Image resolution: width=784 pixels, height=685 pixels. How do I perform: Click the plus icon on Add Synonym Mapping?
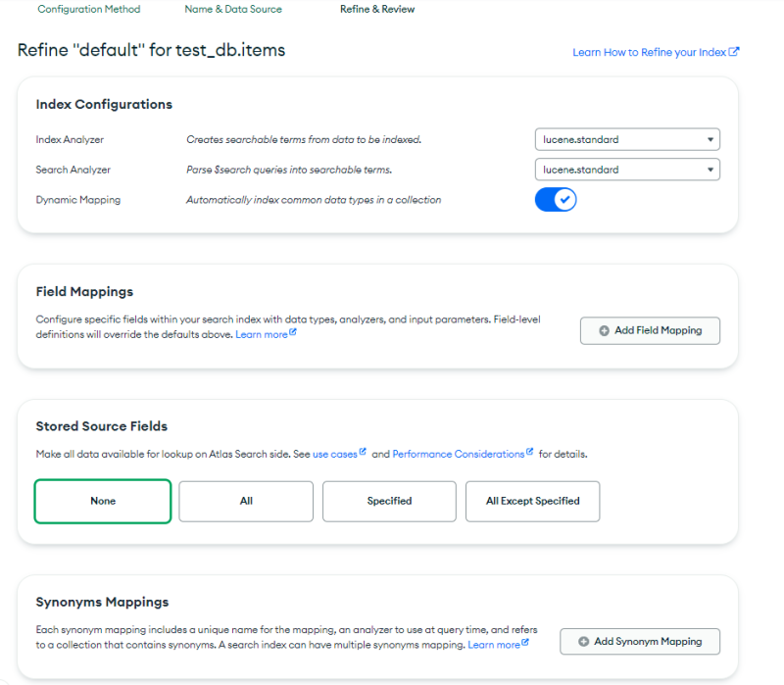(583, 642)
